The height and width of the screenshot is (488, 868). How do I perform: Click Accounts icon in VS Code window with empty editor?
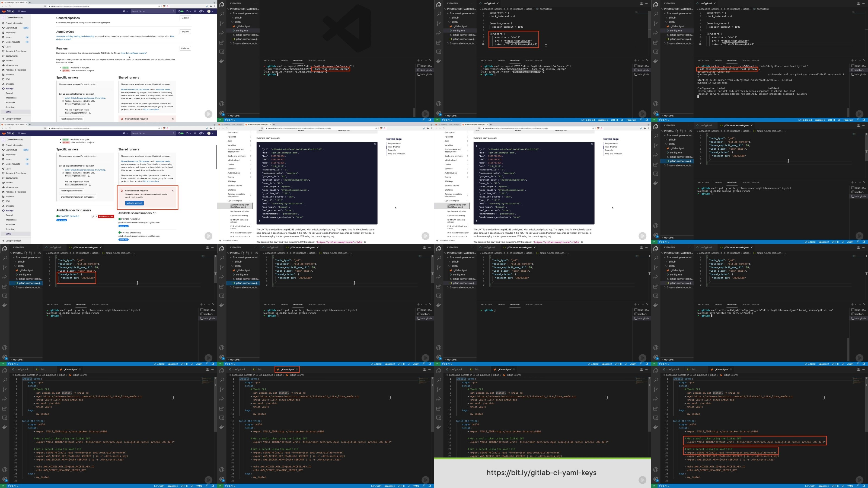coord(222,104)
